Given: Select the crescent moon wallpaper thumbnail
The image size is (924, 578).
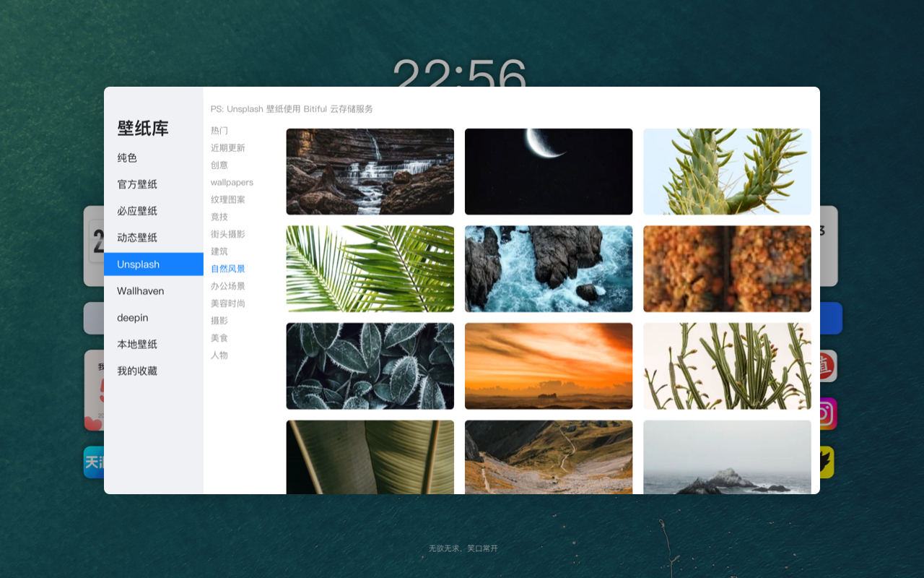Looking at the screenshot, I should (x=548, y=171).
